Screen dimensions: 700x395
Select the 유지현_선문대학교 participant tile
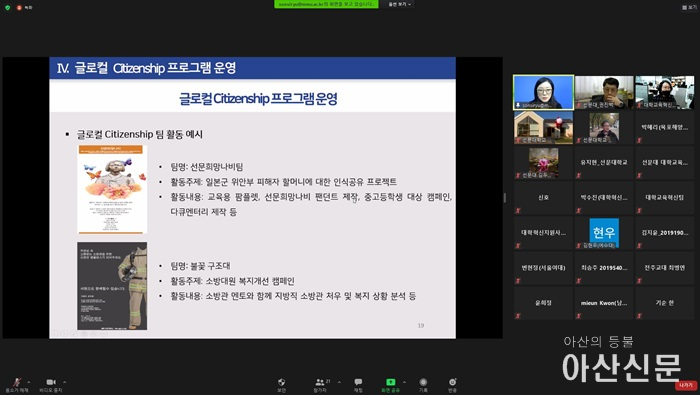(x=604, y=163)
